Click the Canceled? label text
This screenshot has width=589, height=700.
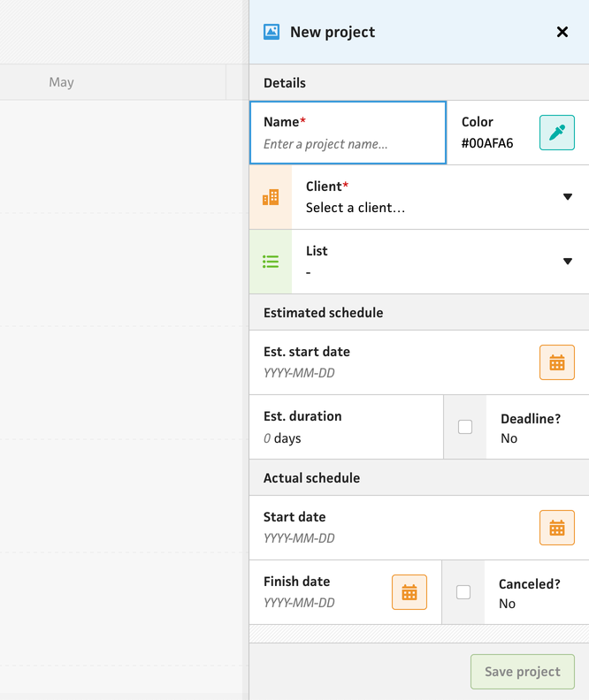click(529, 584)
